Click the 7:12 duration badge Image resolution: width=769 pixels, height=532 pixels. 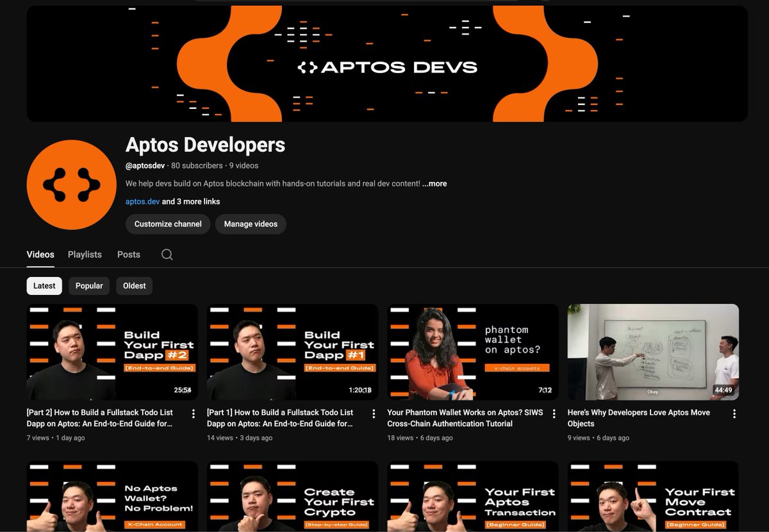[545, 390]
